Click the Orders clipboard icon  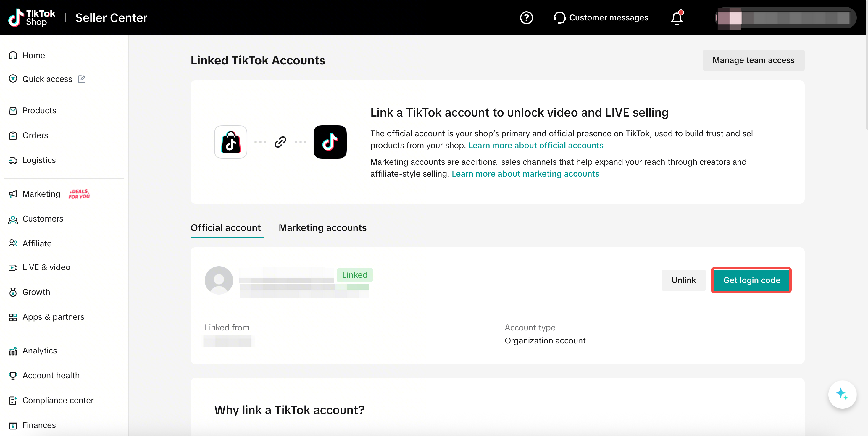point(13,135)
